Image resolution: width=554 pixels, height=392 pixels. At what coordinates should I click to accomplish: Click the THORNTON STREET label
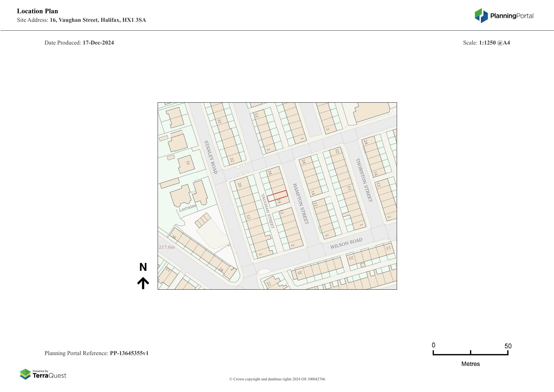pos(364,180)
